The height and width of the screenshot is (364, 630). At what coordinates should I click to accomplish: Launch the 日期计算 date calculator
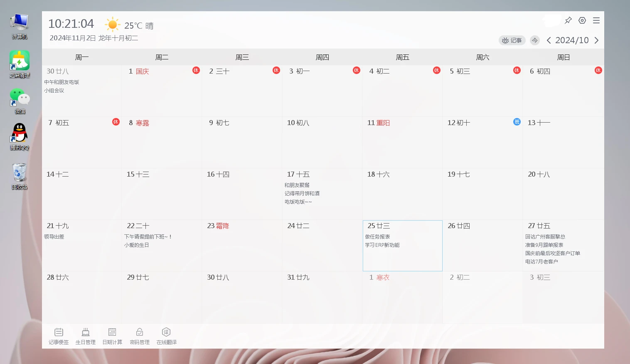(x=112, y=336)
